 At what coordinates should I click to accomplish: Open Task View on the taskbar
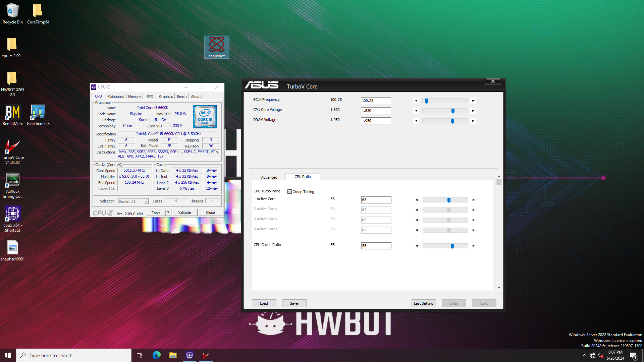(140, 355)
